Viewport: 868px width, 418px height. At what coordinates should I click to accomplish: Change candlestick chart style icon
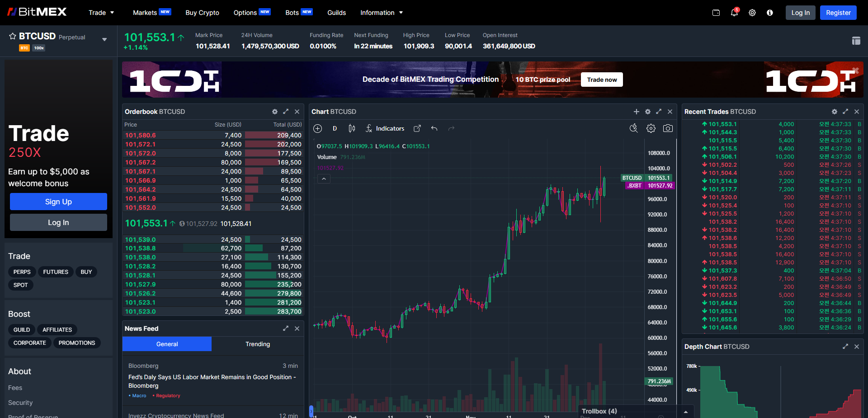click(x=352, y=129)
